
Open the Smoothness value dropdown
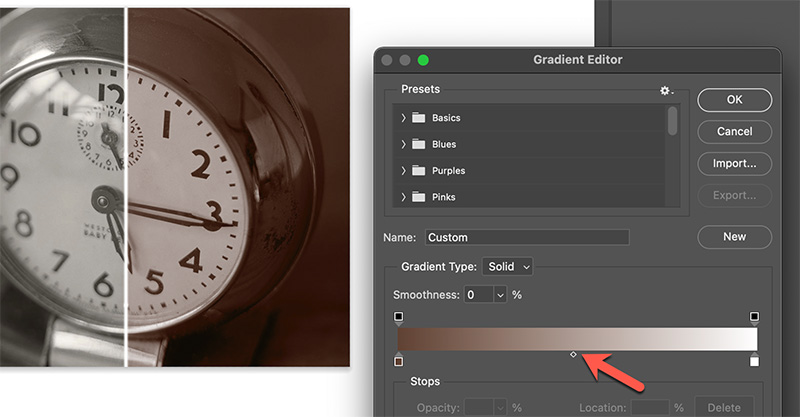click(x=498, y=295)
